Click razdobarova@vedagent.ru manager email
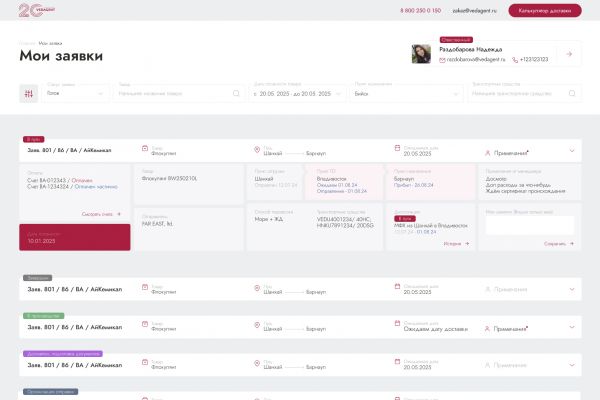This screenshot has height=400, width=600. [x=476, y=60]
